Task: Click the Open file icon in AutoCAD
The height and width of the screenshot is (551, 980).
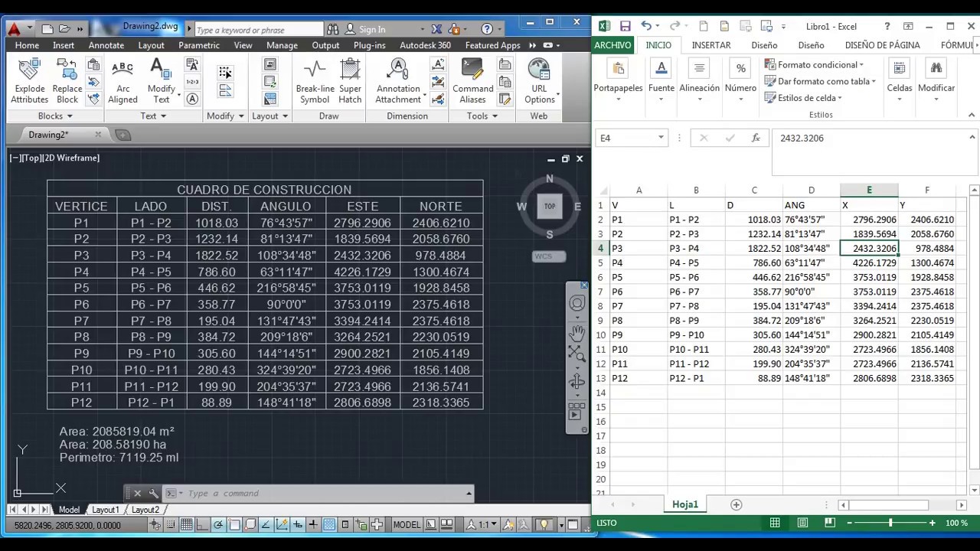Action: pyautogui.click(x=64, y=29)
